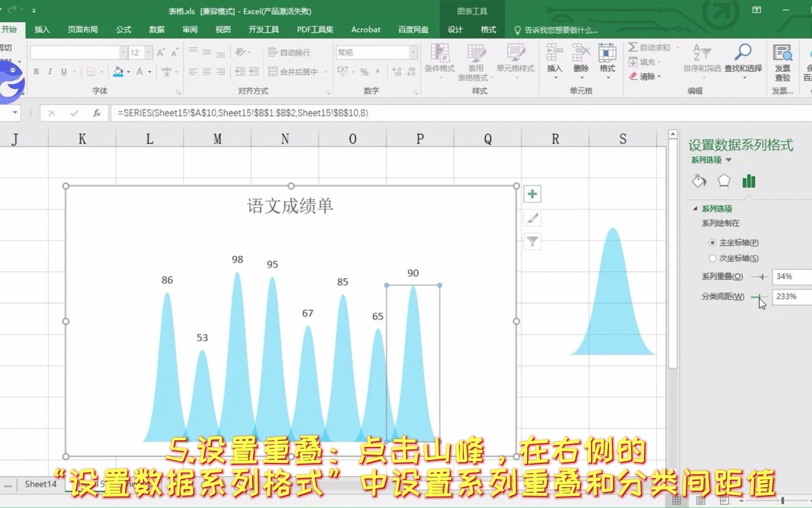Select Secondary Axis (次坐标轴) radio button
This screenshot has width=812, height=508.
point(712,258)
